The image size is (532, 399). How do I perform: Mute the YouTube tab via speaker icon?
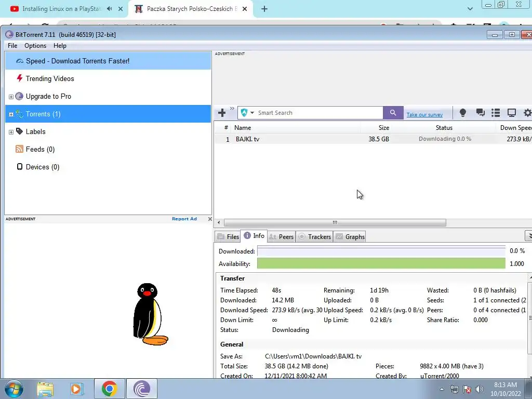[x=109, y=9]
